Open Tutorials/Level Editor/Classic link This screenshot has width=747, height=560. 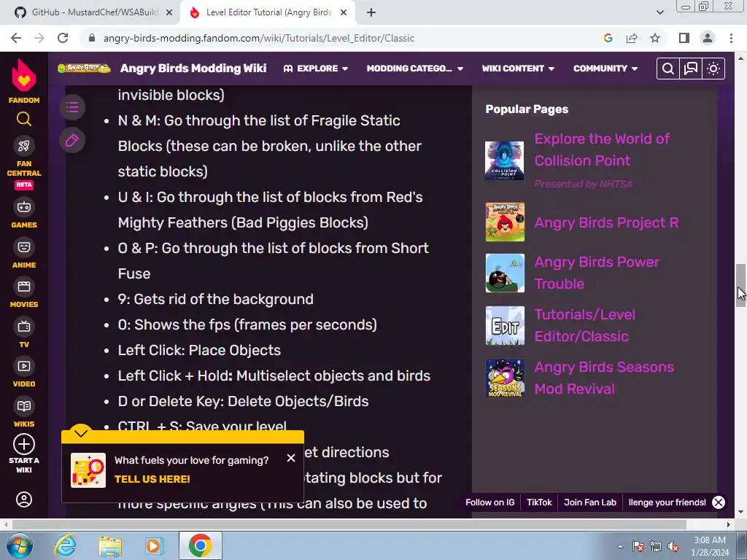[584, 325]
